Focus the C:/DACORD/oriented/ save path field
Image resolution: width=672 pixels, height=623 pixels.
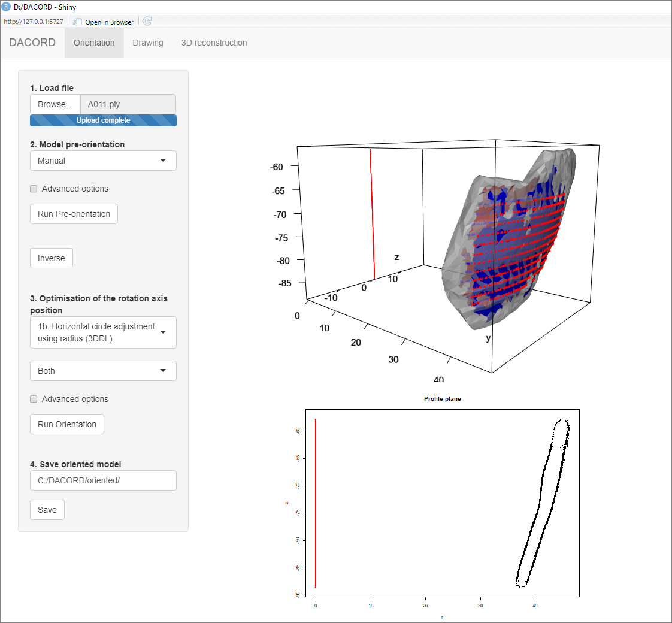[x=103, y=480]
